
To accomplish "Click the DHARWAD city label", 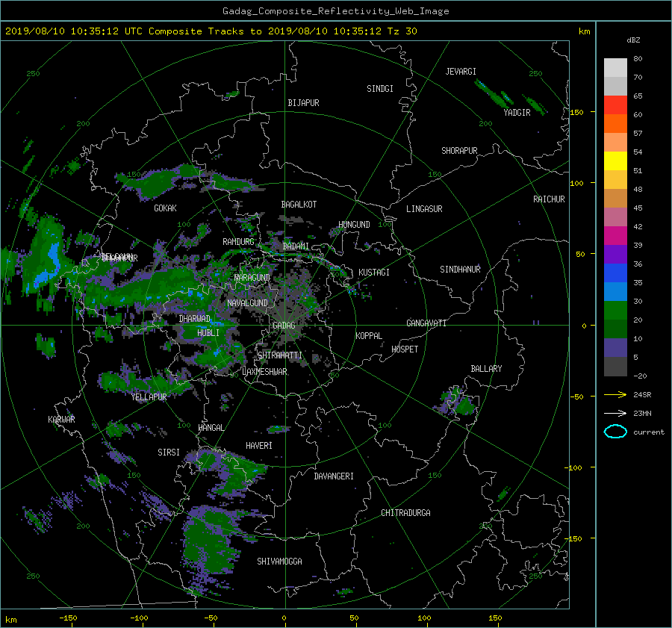I will pyautogui.click(x=195, y=319).
